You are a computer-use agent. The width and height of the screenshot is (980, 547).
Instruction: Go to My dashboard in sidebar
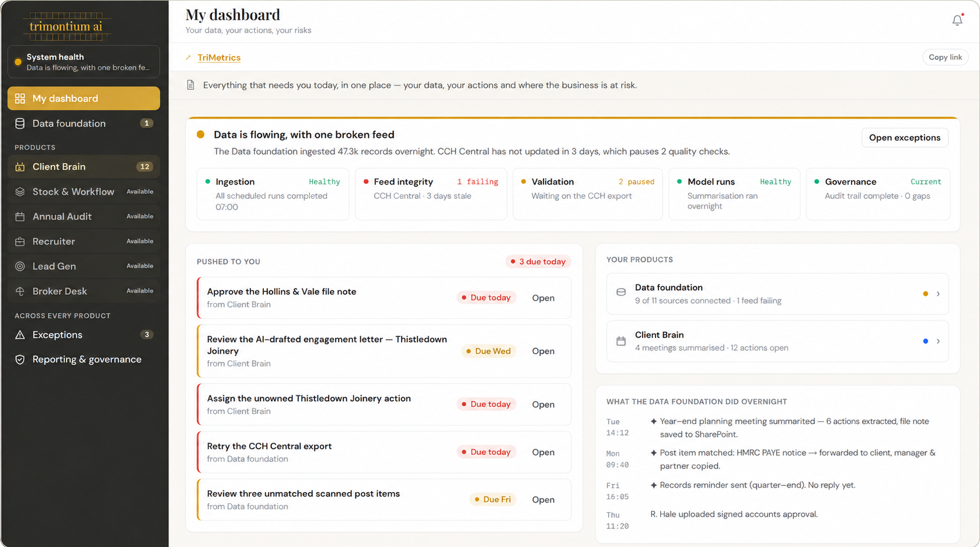pos(83,98)
